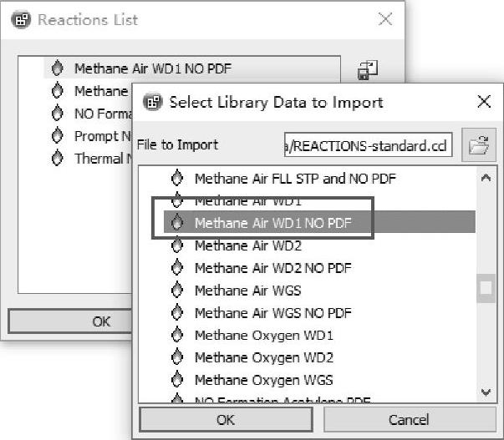Click the flame icon beside Methane Oxygen WGS
The image size is (504, 440).
[x=177, y=380]
